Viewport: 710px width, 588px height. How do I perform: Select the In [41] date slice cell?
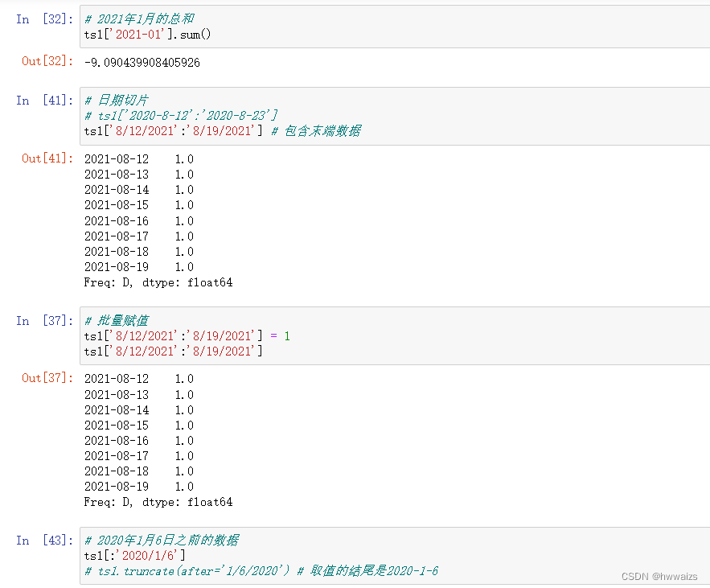pyautogui.click(x=395, y=116)
